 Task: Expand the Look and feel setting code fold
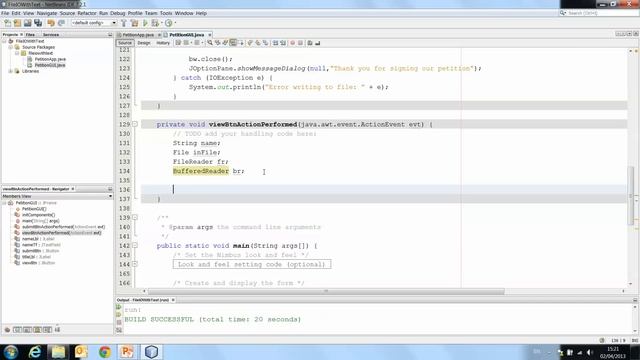click(x=135, y=264)
